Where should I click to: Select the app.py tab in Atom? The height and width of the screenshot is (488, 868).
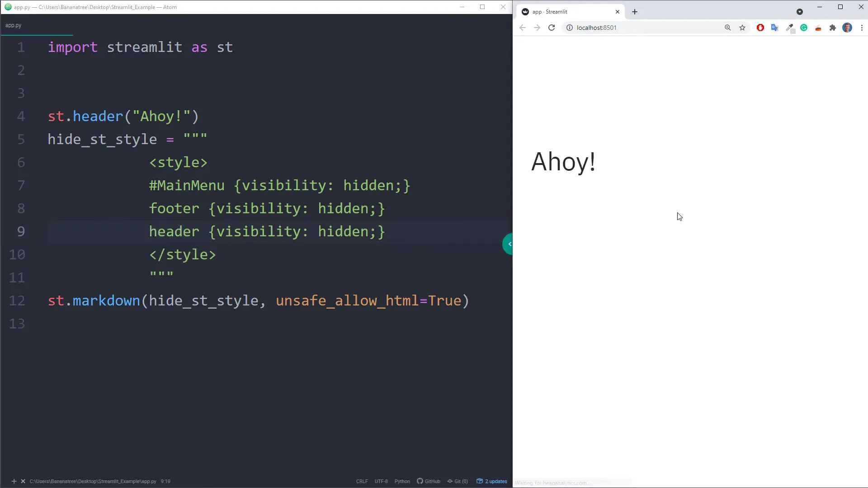point(14,25)
